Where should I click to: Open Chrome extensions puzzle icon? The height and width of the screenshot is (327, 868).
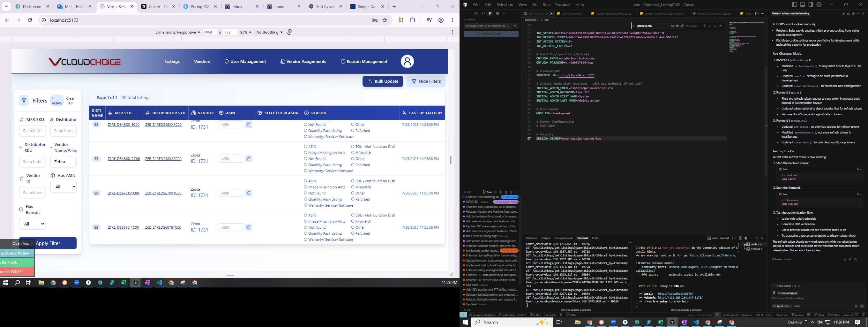coord(412,20)
